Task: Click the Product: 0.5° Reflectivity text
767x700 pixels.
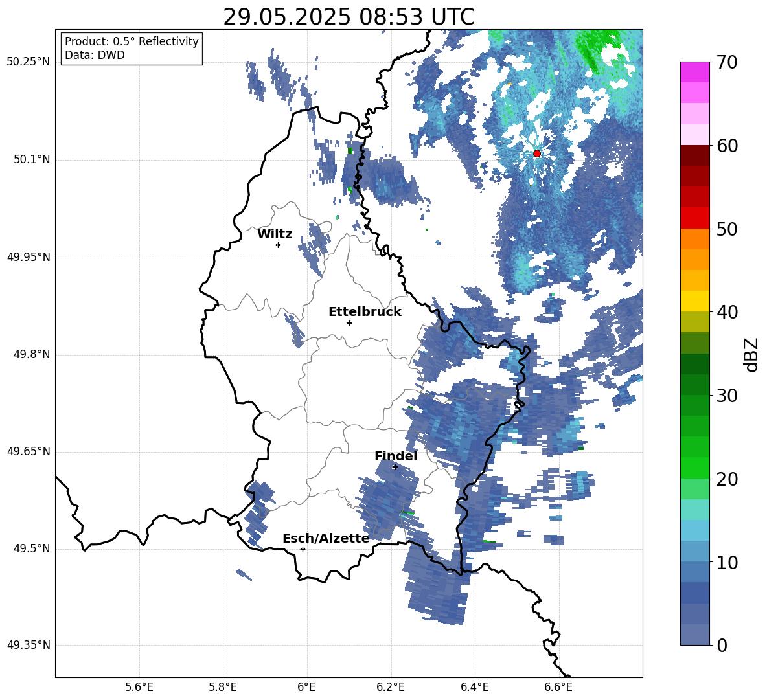Action: pyautogui.click(x=132, y=41)
